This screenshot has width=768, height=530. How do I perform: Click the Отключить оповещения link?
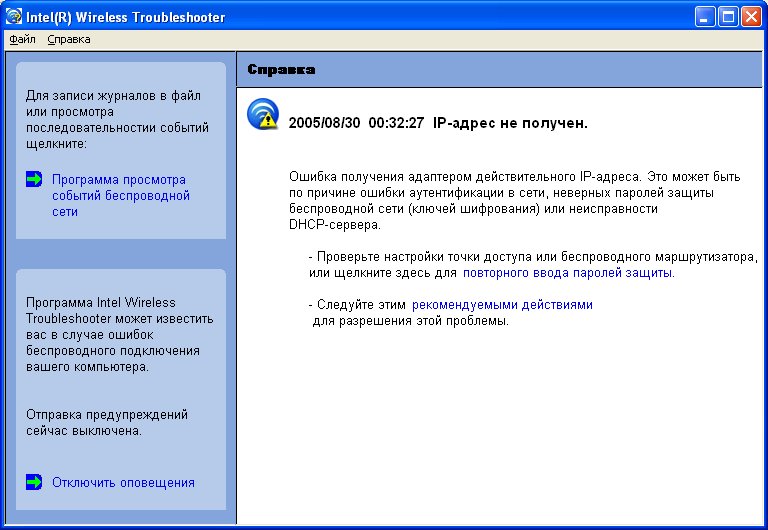(123, 482)
